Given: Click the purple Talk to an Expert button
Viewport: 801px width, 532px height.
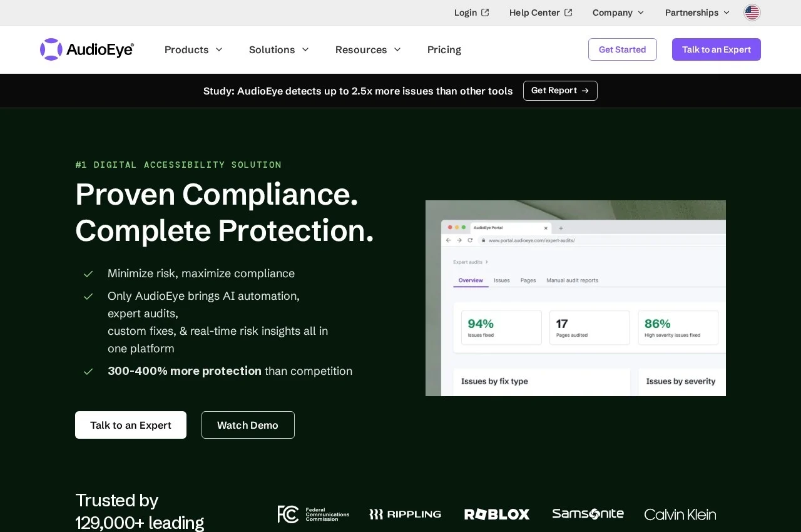Looking at the screenshot, I should pyautogui.click(x=717, y=49).
